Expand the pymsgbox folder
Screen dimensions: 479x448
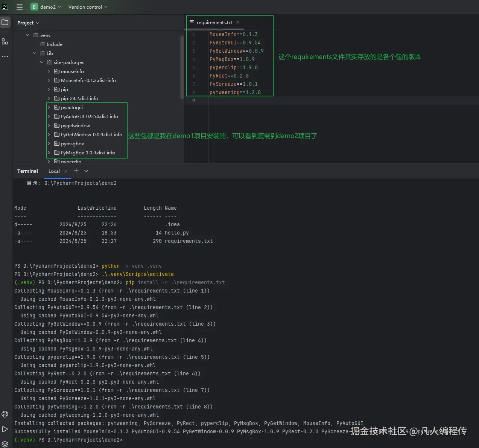[49, 143]
